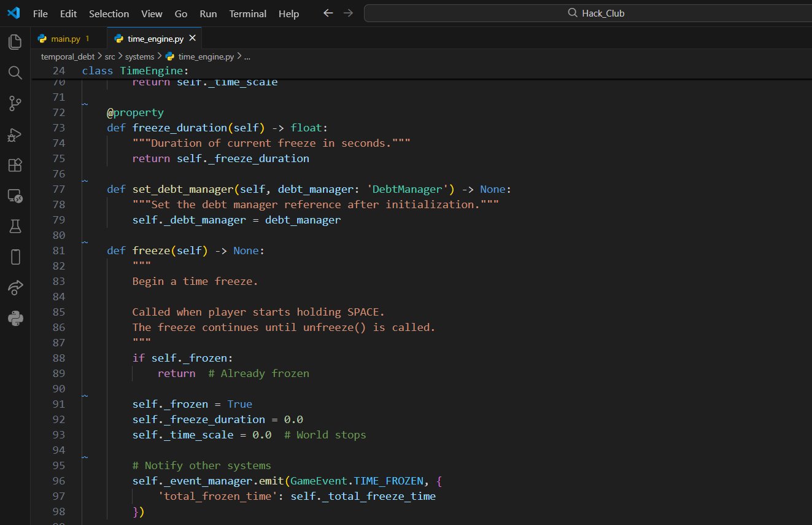Click the Go Back navigation arrow

point(328,13)
